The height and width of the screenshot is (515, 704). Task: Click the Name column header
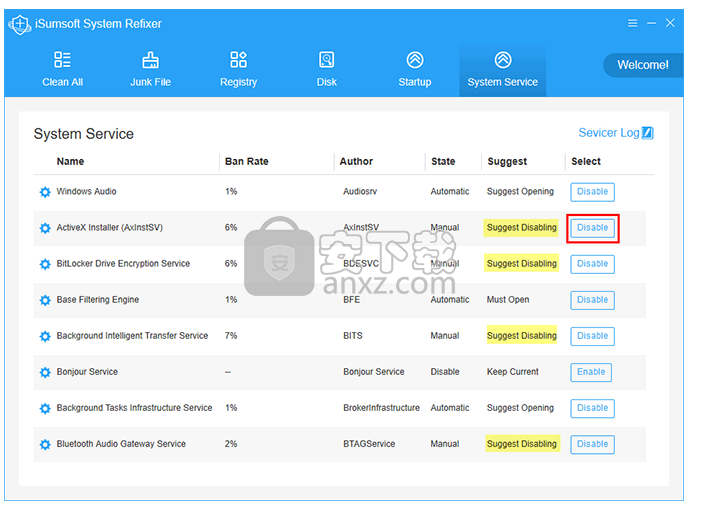pyautogui.click(x=70, y=161)
